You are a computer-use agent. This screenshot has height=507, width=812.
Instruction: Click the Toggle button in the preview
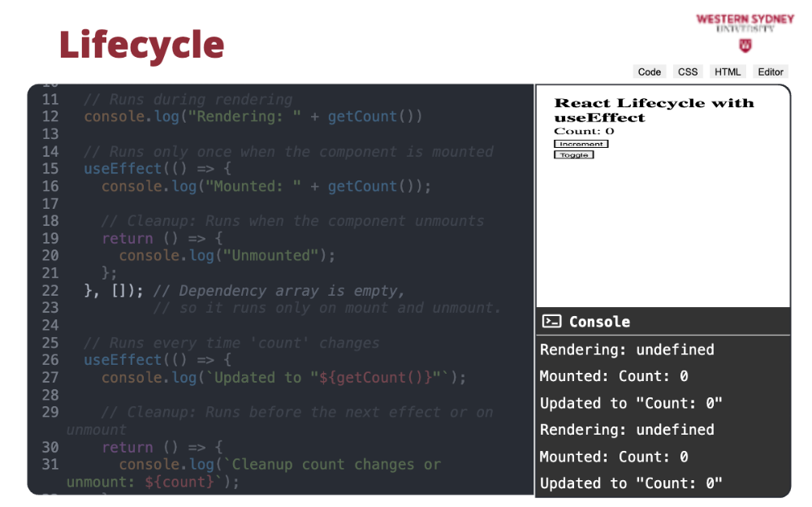tap(574, 155)
